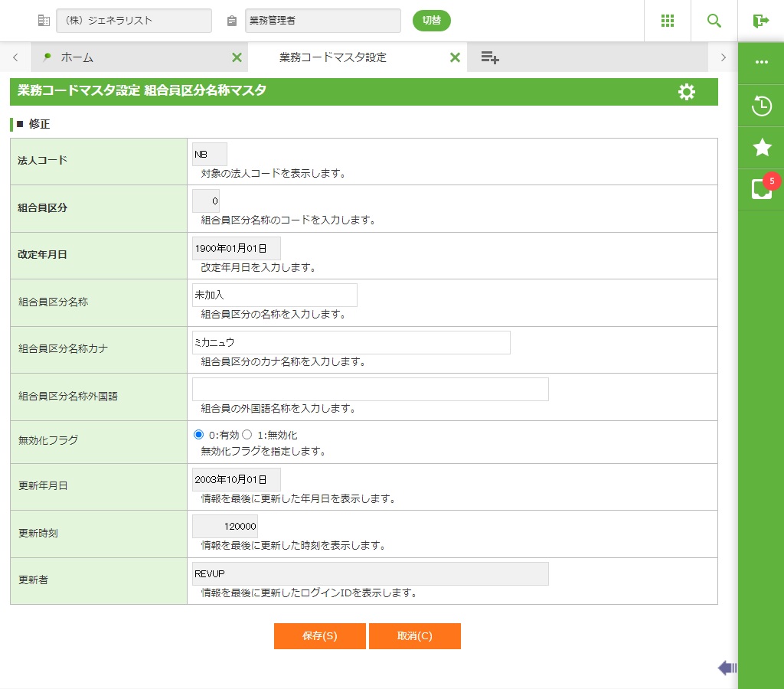Image resolution: width=784 pixels, height=689 pixels.
Task: Click the 組合員区分名称外国語 input field
Action: click(370, 390)
